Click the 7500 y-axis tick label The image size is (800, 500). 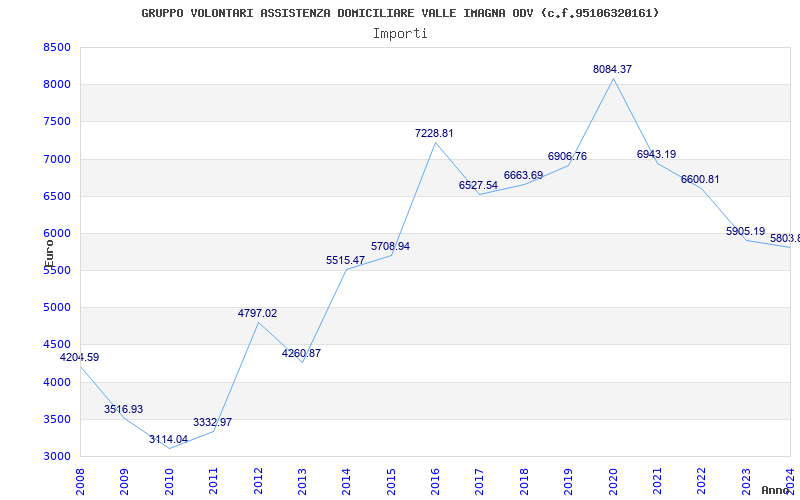(x=57, y=122)
